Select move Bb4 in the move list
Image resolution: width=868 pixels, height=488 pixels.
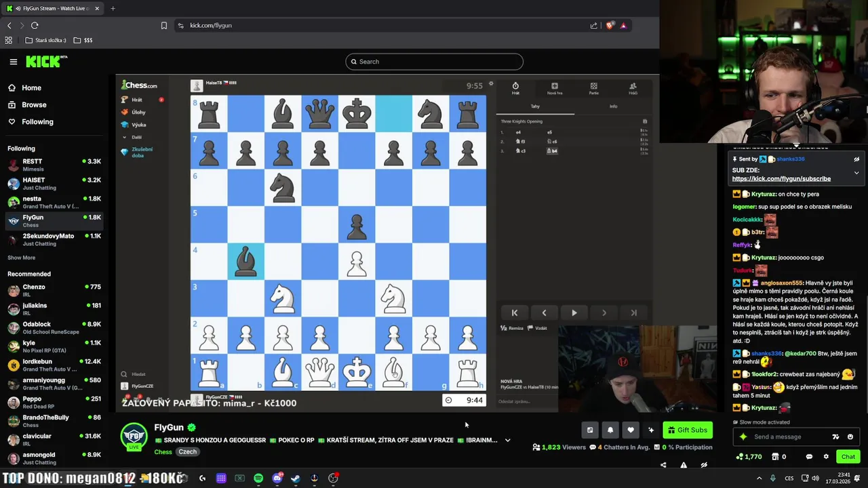(x=552, y=150)
